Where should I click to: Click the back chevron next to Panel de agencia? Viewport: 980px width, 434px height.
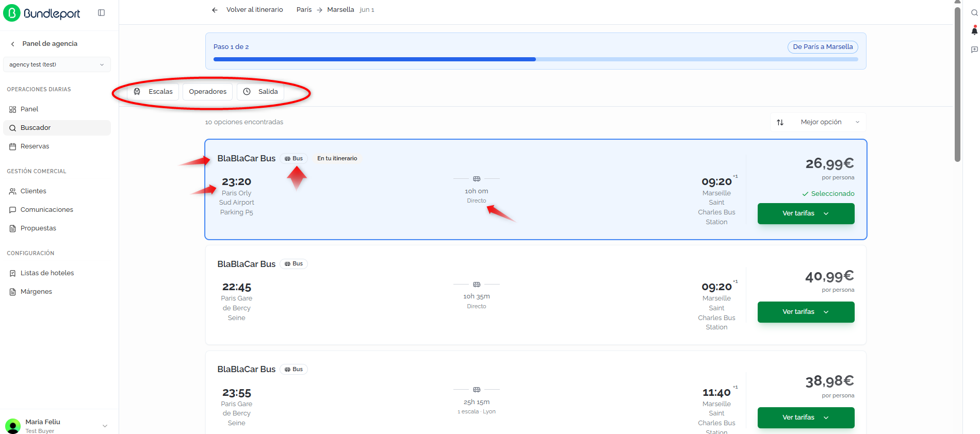[x=13, y=44]
